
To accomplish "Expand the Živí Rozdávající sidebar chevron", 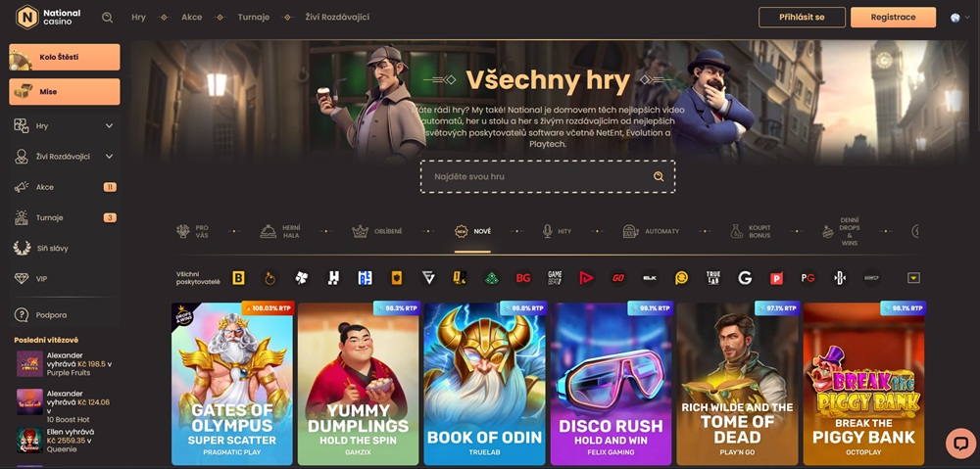I will coord(110,156).
